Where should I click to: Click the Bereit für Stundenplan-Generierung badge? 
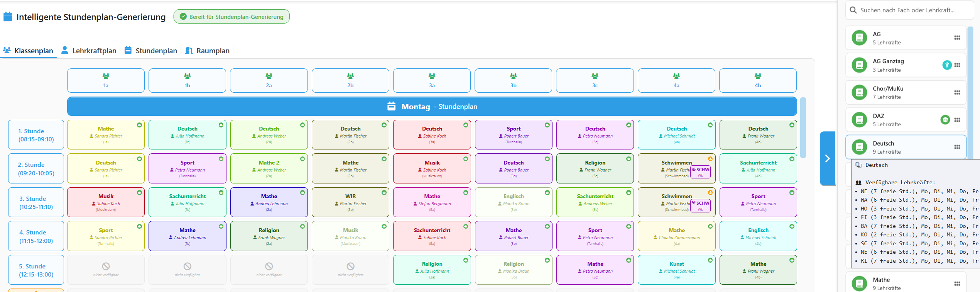(231, 17)
